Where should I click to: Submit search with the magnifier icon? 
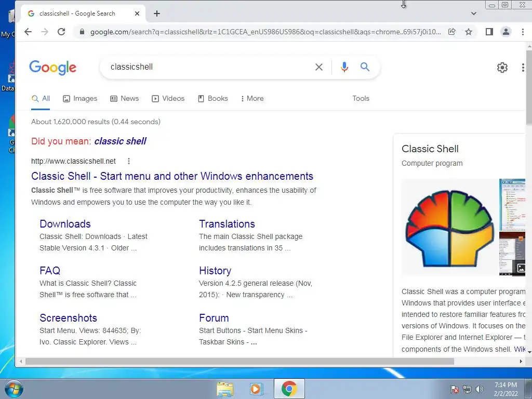[x=365, y=67]
